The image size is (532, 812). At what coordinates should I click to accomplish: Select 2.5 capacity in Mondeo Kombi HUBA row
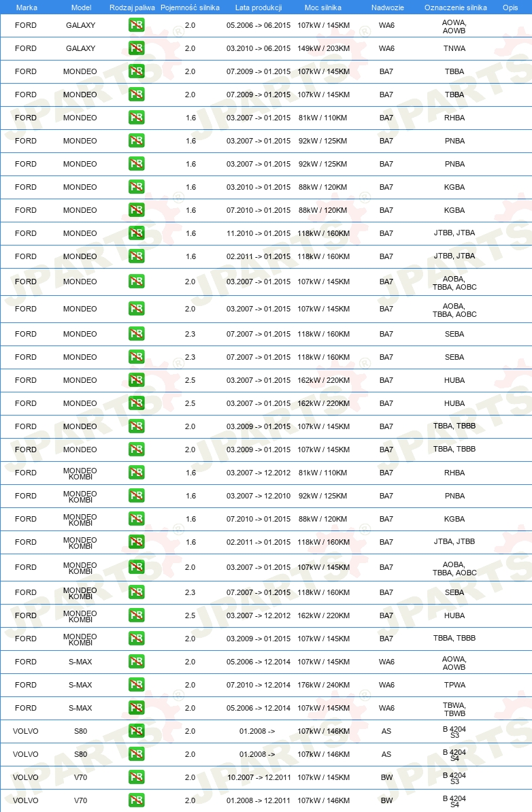190,615
